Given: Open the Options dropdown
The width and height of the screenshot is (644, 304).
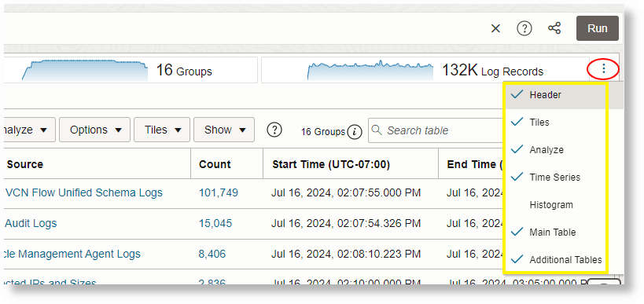Looking at the screenshot, I should pos(95,130).
